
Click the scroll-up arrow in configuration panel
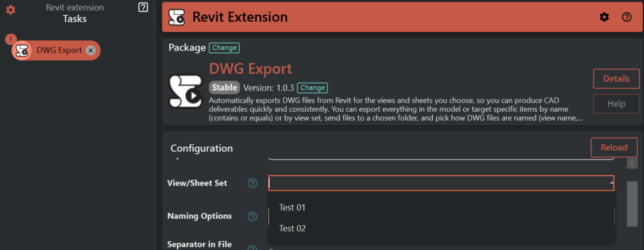(x=632, y=164)
